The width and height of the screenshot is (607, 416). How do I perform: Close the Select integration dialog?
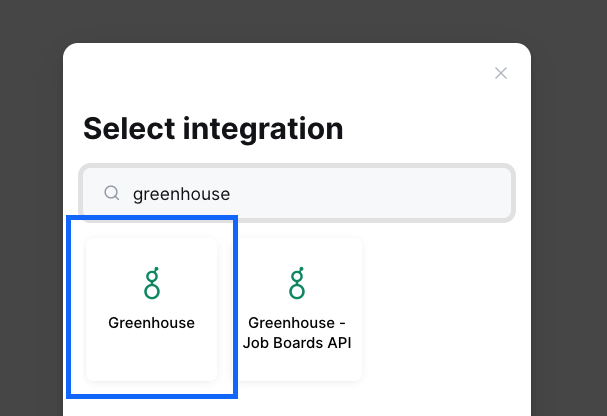point(501,73)
